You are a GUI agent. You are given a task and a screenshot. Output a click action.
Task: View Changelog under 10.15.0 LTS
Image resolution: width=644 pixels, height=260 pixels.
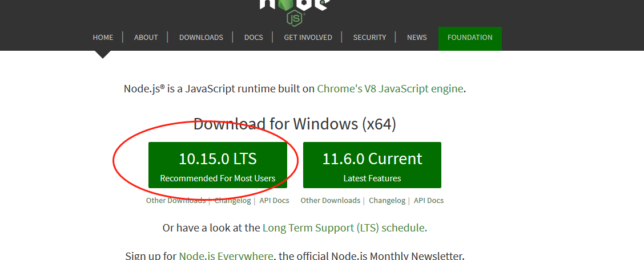[x=232, y=201]
